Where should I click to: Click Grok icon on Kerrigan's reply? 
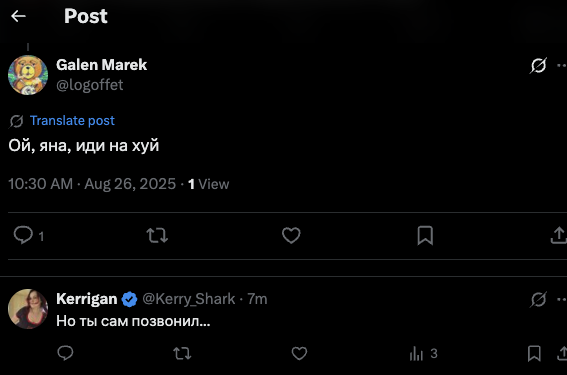coord(538,299)
